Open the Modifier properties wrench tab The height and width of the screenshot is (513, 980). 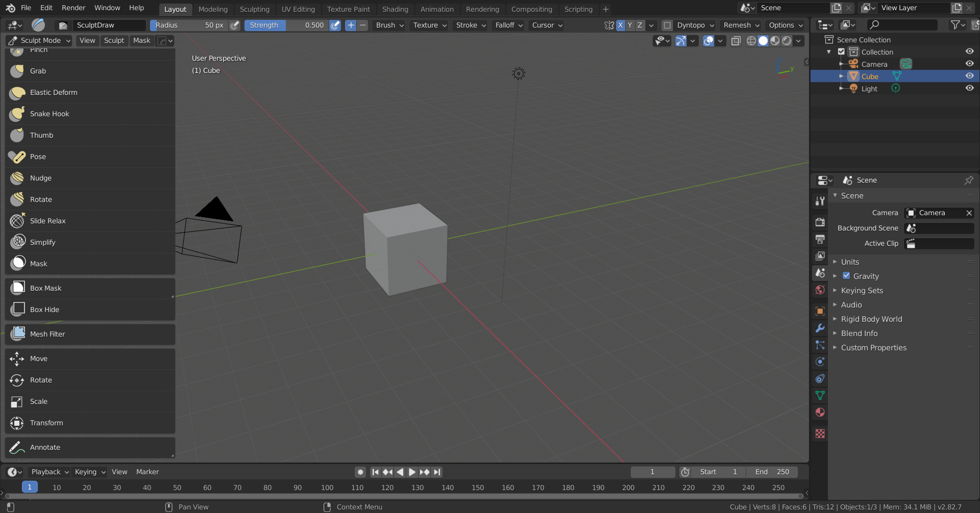[820, 328]
